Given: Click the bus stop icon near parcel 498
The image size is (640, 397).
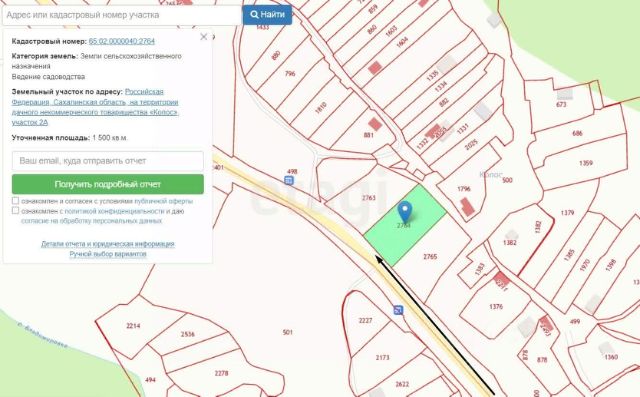Looking at the screenshot, I should 289,180.
